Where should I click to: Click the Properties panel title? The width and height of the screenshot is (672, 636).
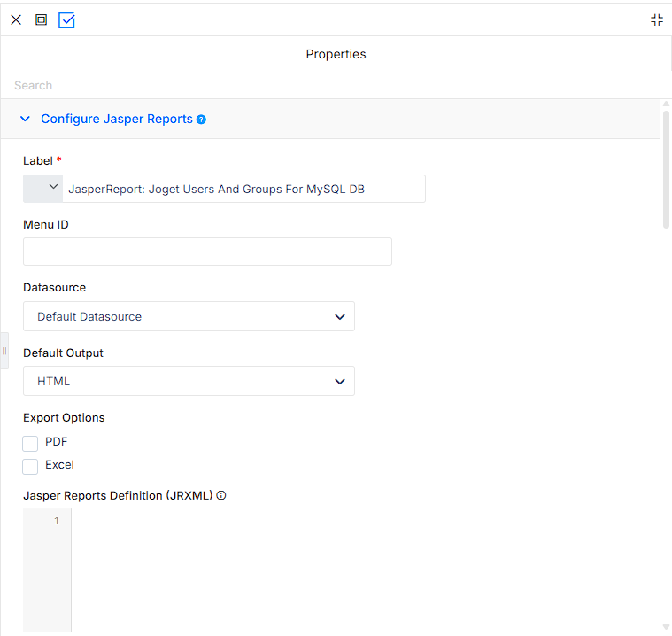coord(336,54)
